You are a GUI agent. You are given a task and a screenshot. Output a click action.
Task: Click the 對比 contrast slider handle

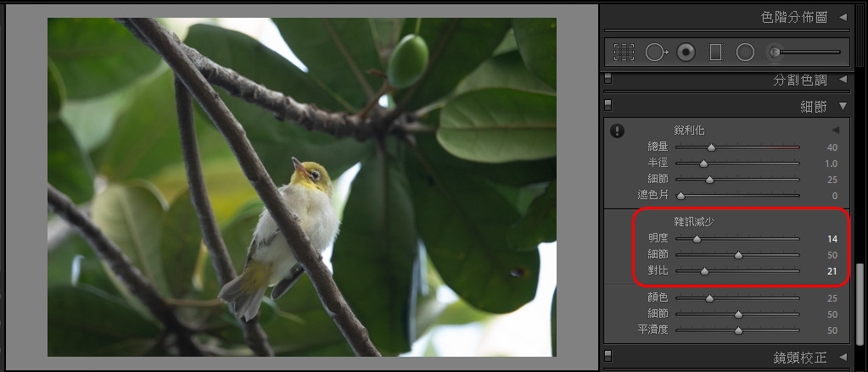coord(704,271)
